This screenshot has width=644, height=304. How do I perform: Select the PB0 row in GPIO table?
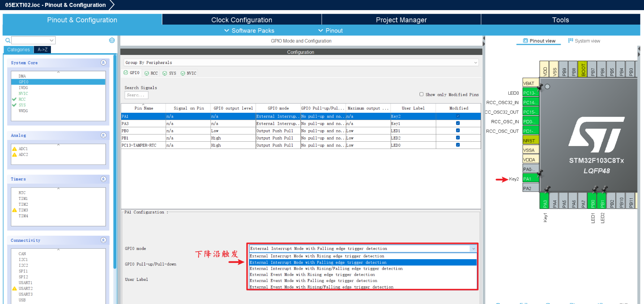tap(301, 130)
